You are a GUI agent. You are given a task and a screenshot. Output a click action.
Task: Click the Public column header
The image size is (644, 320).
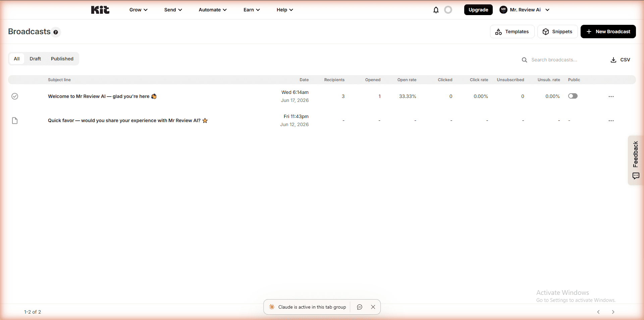pyautogui.click(x=574, y=80)
